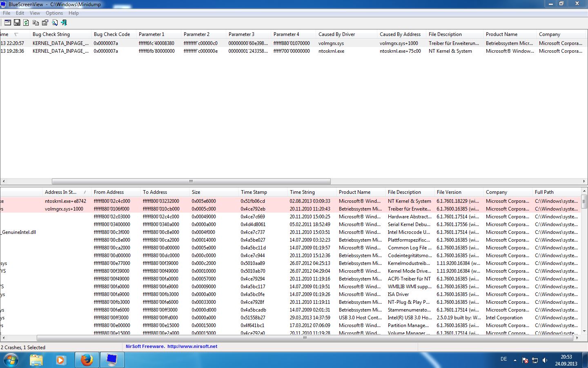This screenshot has width=588, height=368.
Task: Refresh the crash list via toolbar icon
Action: (x=26, y=22)
